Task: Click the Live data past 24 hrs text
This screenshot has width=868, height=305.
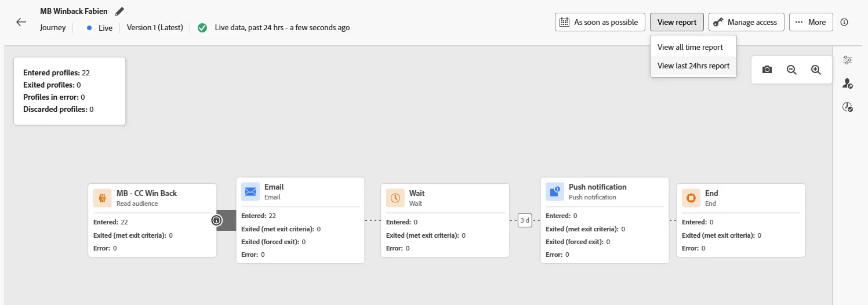Action: 282,28
